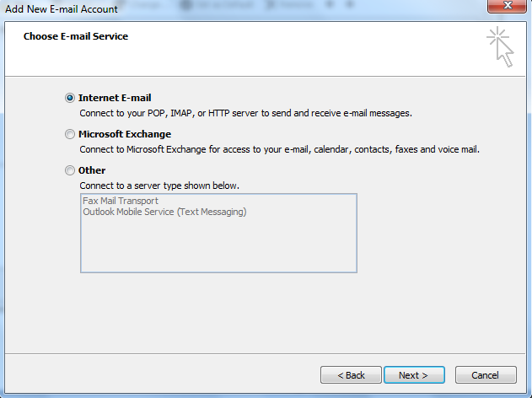This screenshot has height=398, width=532.
Task: Click the Internet E-mail option label
Action: [115, 98]
